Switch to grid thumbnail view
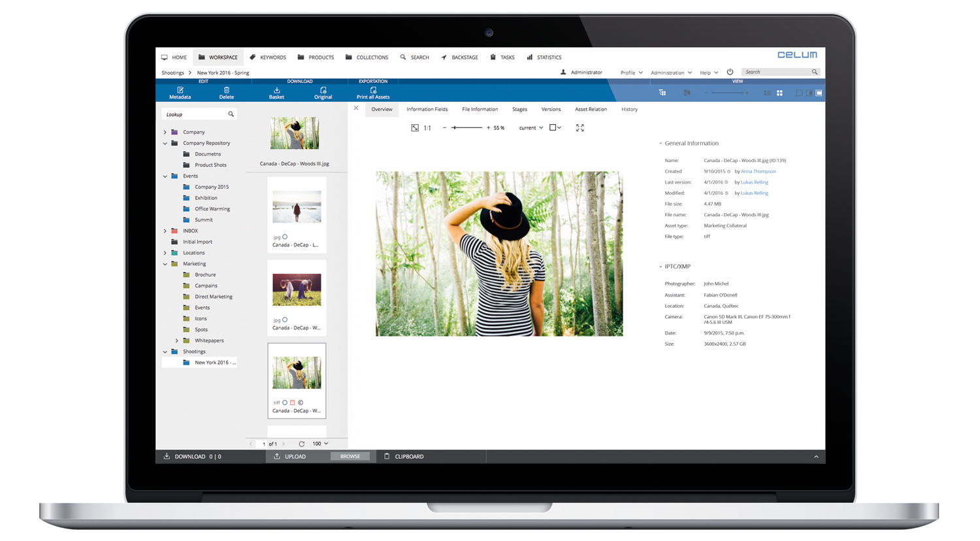This screenshot has width=980, height=541. [779, 93]
